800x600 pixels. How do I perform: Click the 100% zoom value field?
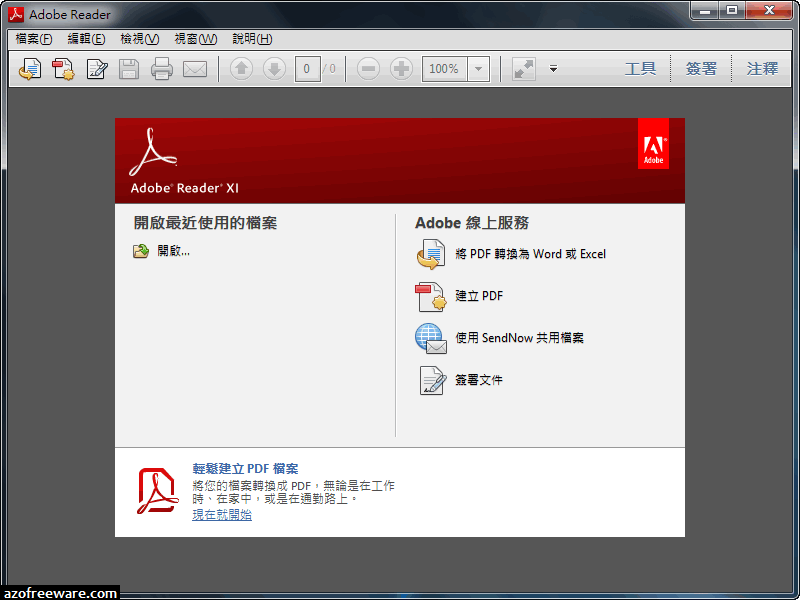pos(444,69)
